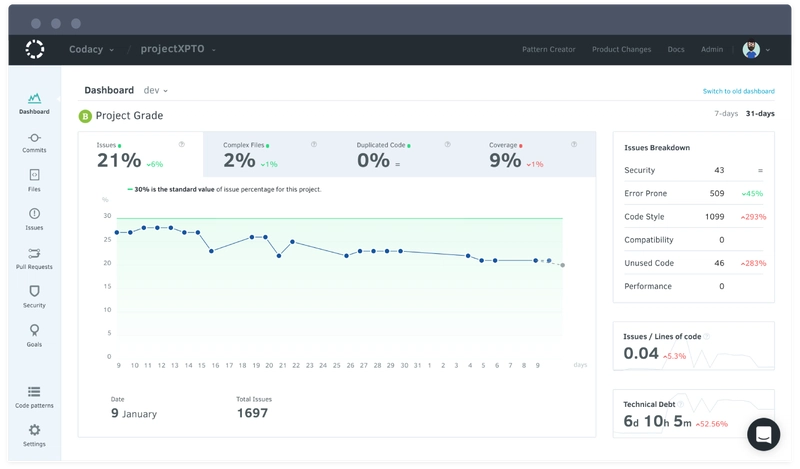The image size is (800, 469).
Task: Open Pull Requests in the sidebar
Action: point(34,259)
